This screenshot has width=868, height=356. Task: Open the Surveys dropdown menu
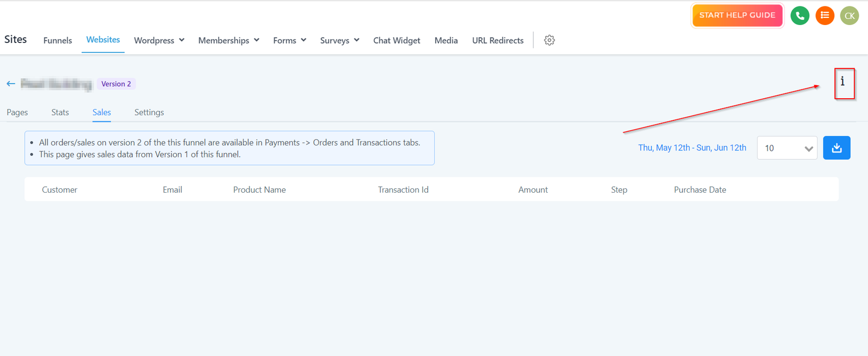click(x=340, y=40)
